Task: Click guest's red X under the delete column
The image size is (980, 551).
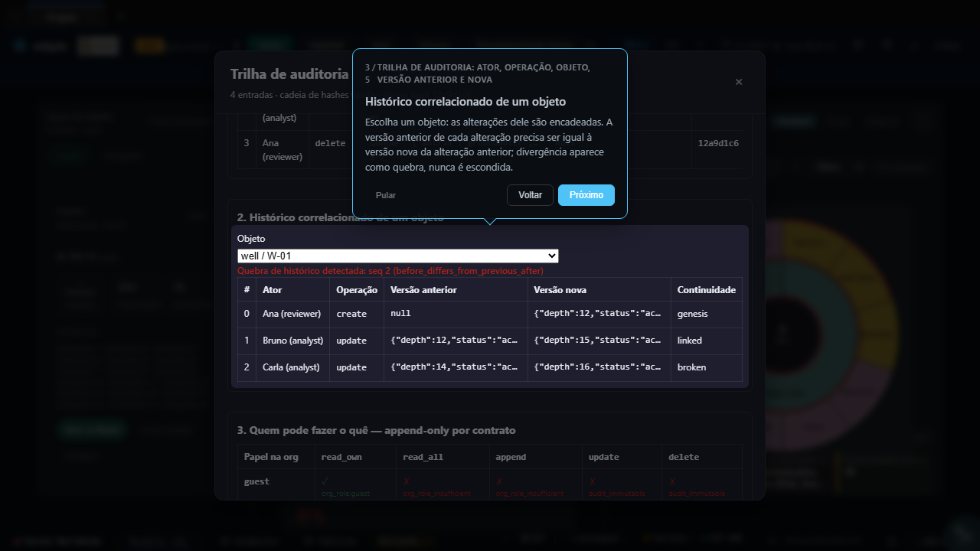Action: point(672,481)
